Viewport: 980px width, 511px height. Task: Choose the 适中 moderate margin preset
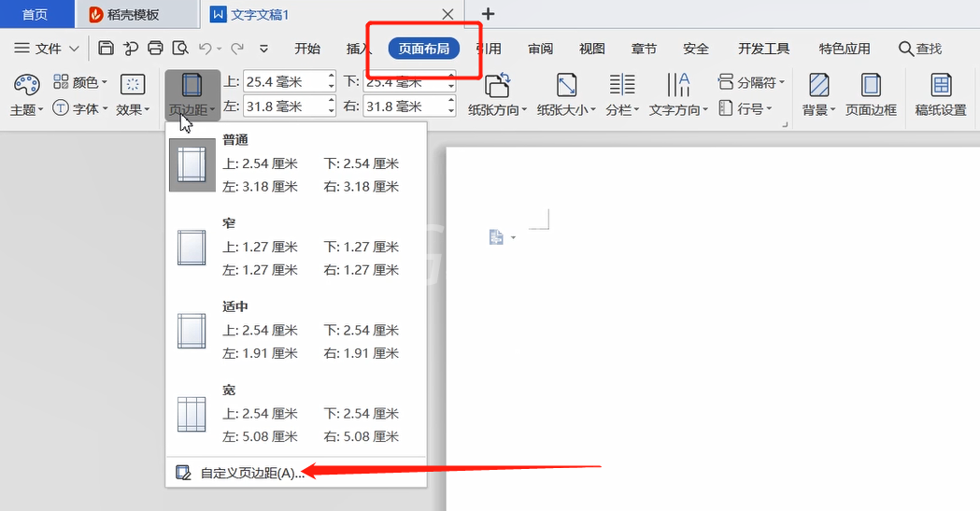pyautogui.click(x=296, y=331)
